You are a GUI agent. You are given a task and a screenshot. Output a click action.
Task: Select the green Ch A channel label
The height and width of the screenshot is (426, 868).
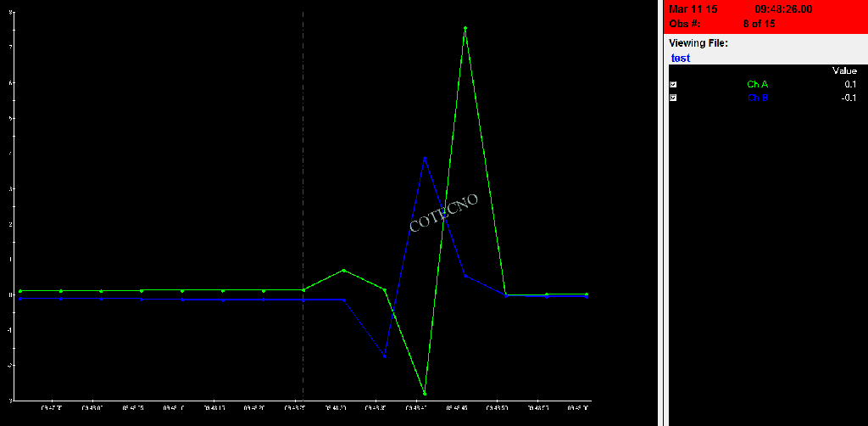[757, 85]
